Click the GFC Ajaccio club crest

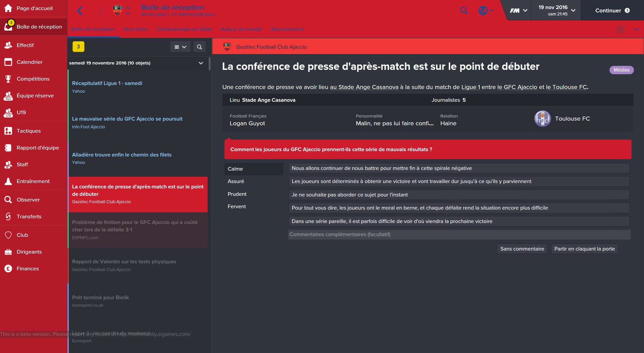(117, 11)
